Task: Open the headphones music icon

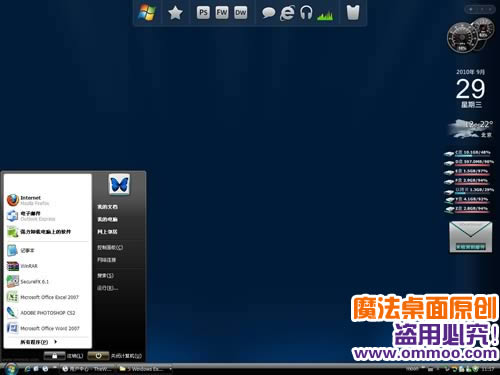Action: [306, 13]
